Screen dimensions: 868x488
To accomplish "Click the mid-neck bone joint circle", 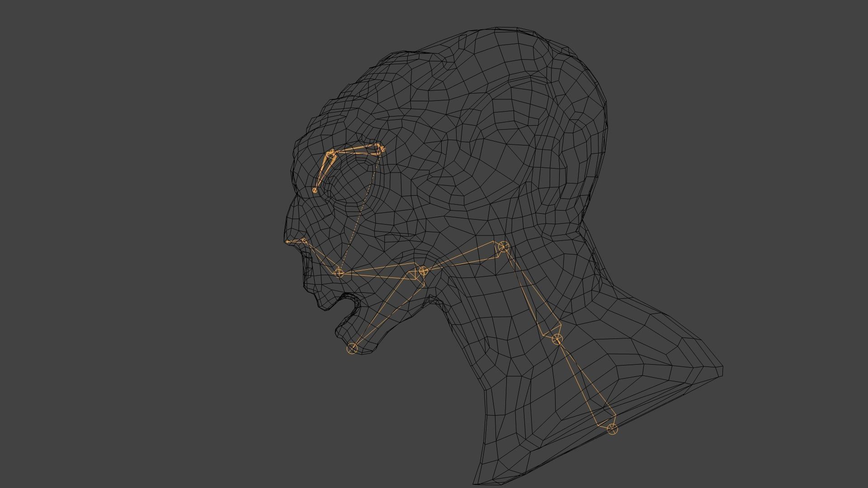I will point(557,339).
